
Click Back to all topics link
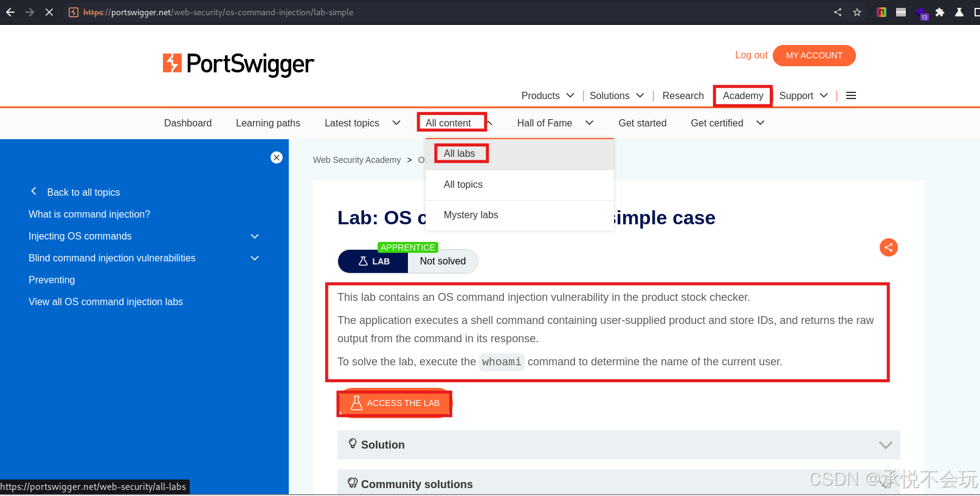point(84,192)
